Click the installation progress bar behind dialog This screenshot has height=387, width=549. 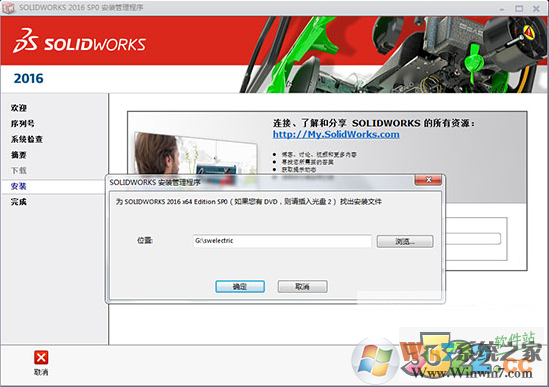pos(473,239)
